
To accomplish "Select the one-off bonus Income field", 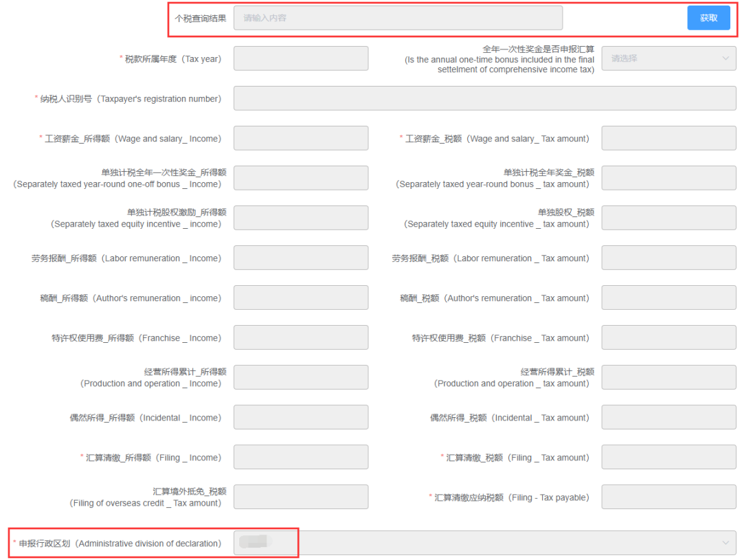I will point(301,178).
